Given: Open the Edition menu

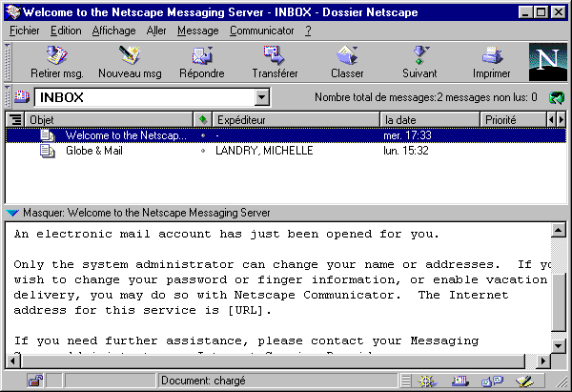Looking at the screenshot, I should 66,31.
